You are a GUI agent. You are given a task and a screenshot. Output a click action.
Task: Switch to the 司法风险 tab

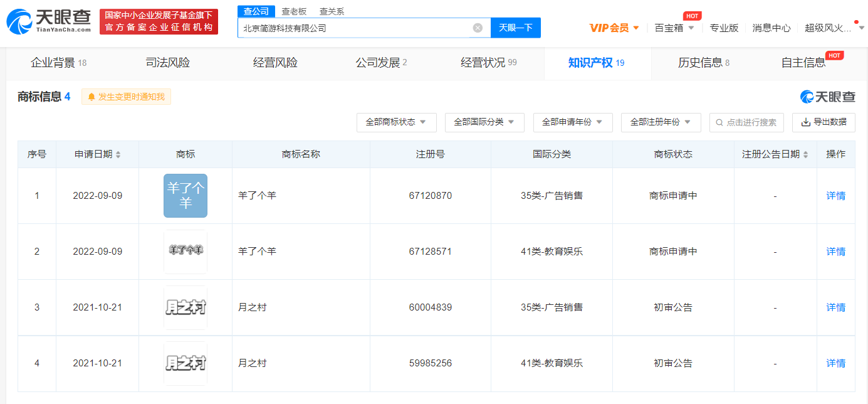[167, 63]
